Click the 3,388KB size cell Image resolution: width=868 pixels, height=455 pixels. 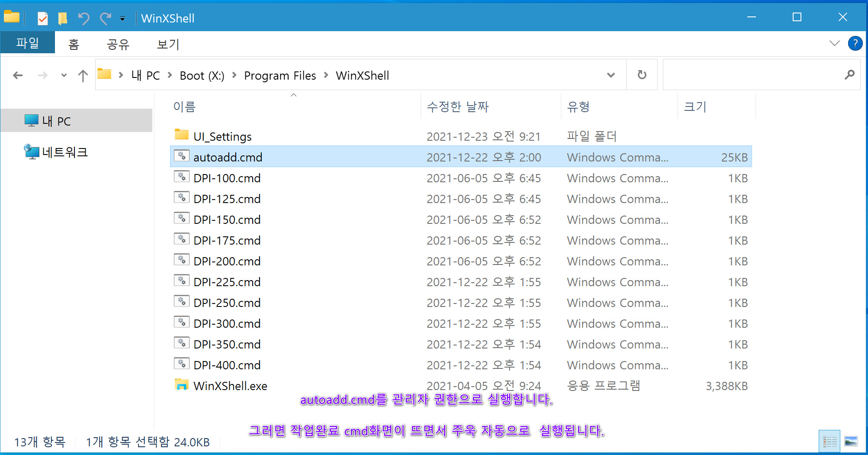(727, 386)
